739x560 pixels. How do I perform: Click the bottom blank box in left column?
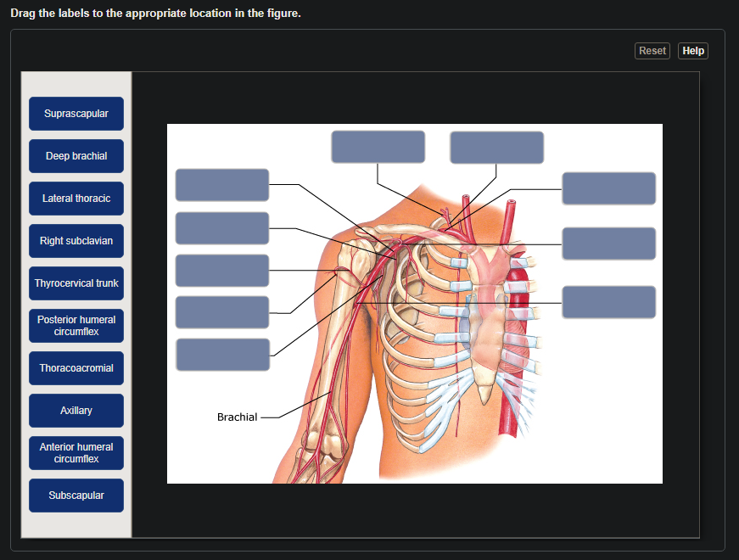pos(223,355)
